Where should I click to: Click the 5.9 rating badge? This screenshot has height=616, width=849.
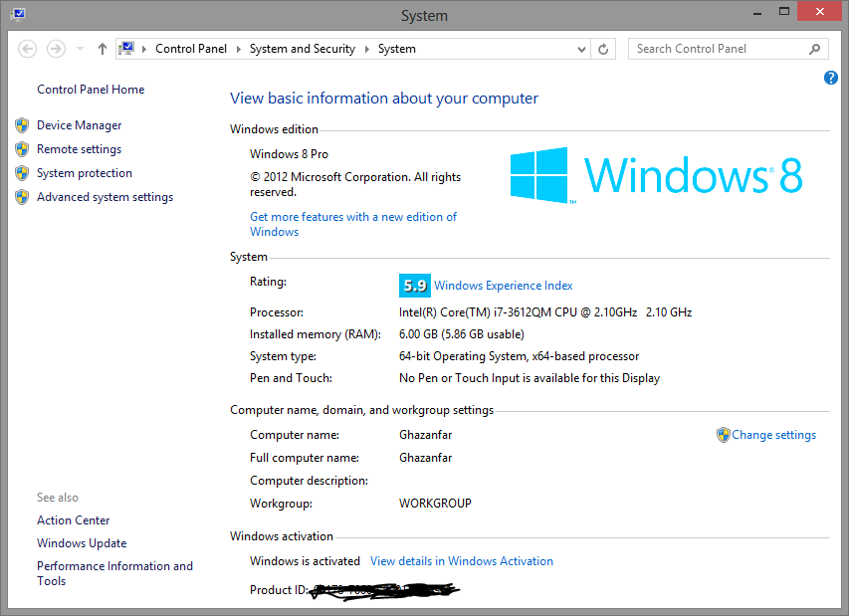click(x=415, y=286)
